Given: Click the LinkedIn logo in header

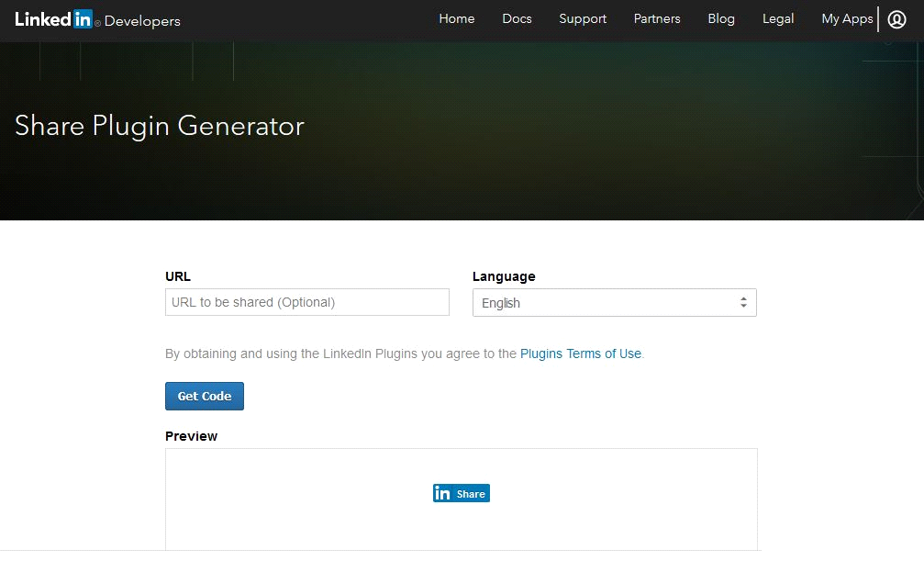Looking at the screenshot, I should [x=54, y=19].
